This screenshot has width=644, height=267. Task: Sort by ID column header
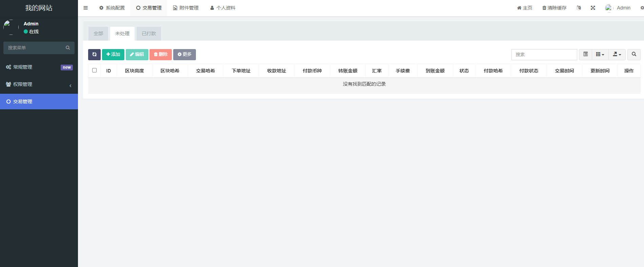[108, 71]
